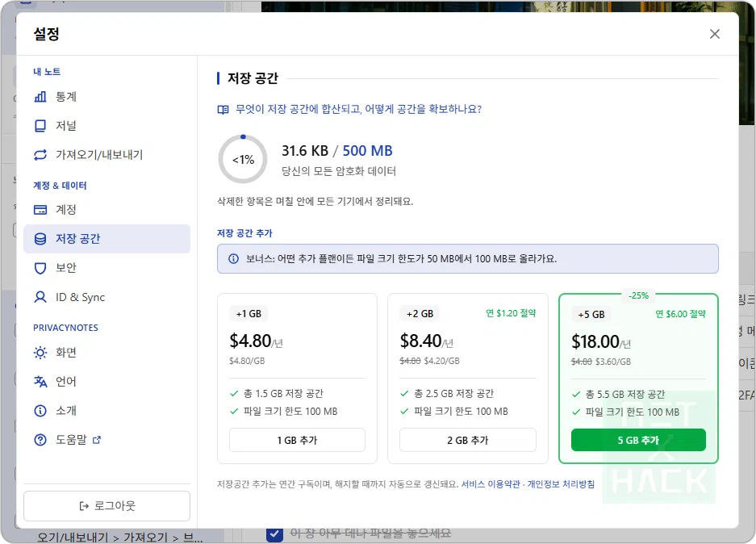
Task: Select the 보안 shield icon
Action: click(x=40, y=268)
